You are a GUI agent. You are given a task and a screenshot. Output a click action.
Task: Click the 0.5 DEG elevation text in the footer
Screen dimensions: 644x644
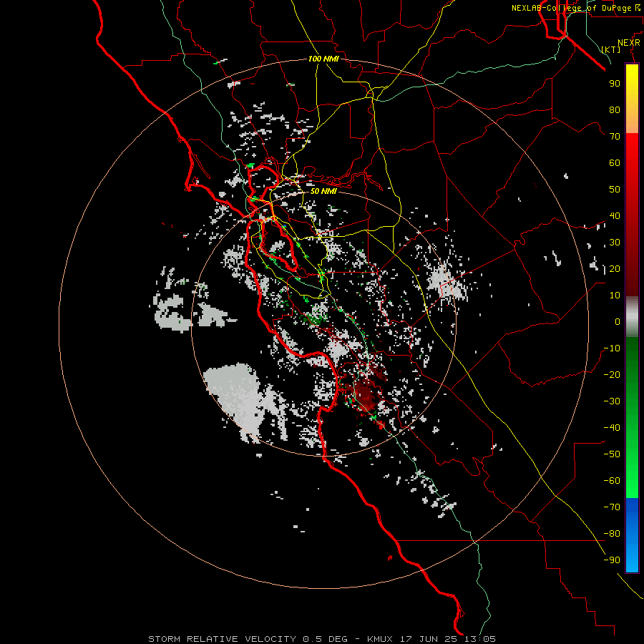(x=325, y=639)
